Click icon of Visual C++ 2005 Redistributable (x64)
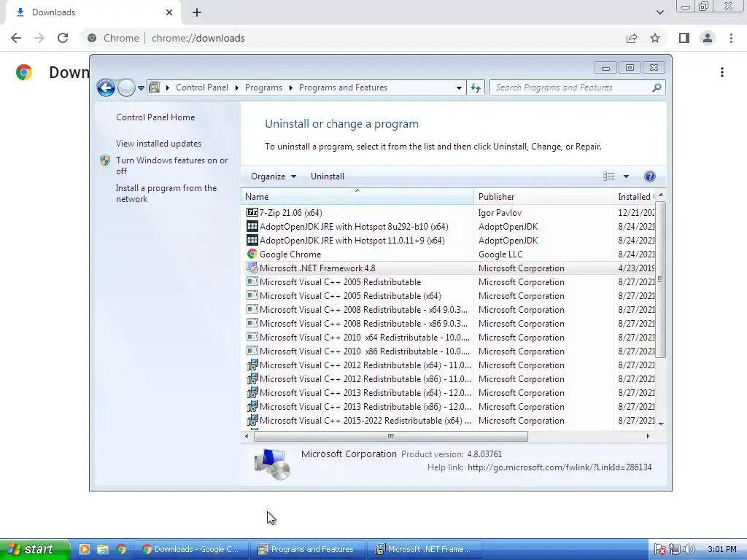 252,295
